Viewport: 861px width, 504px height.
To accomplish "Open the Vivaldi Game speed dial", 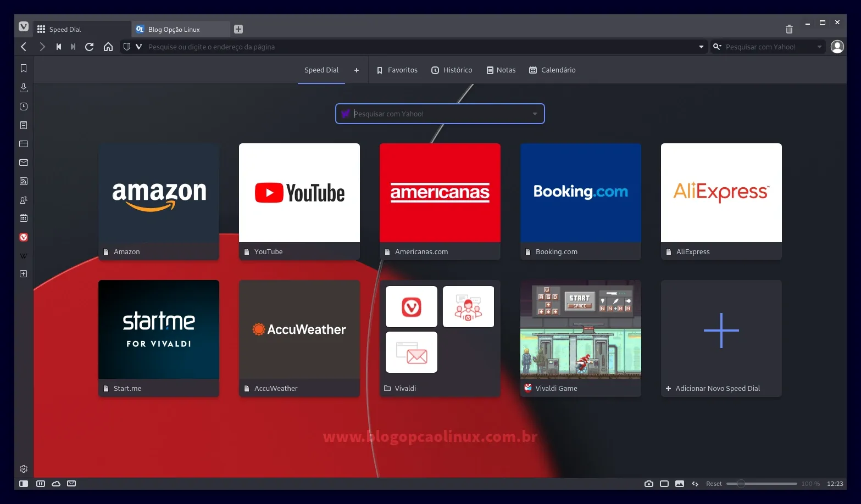I will click(581, 338).
